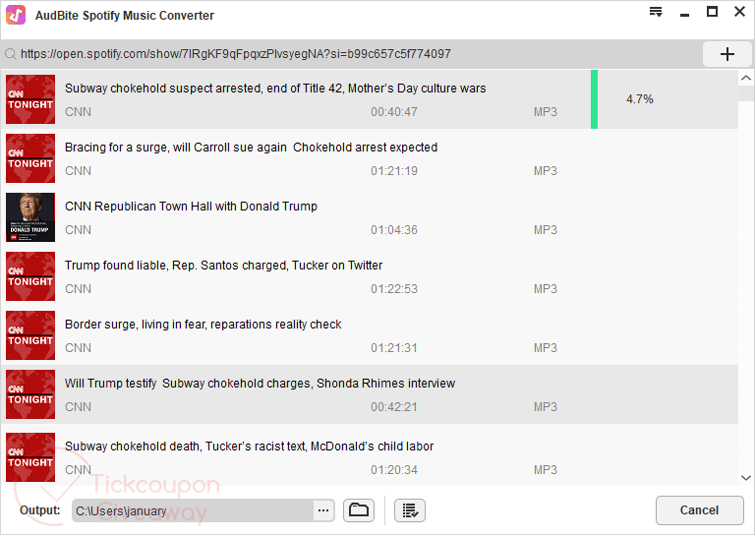Click title 'Border surge, living in fear'
Image resolution: width=756 pixels, height=537 pixels.
click(x=203, y=325)
